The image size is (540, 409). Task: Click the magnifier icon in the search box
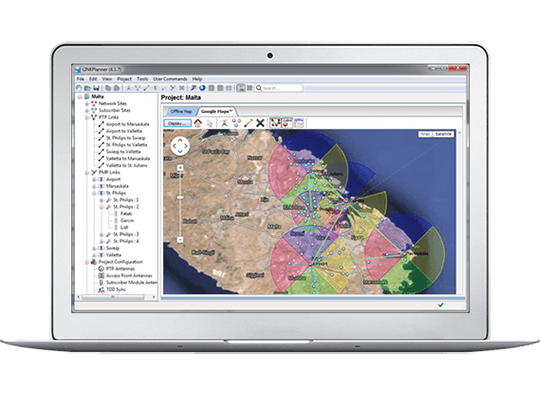259,88
